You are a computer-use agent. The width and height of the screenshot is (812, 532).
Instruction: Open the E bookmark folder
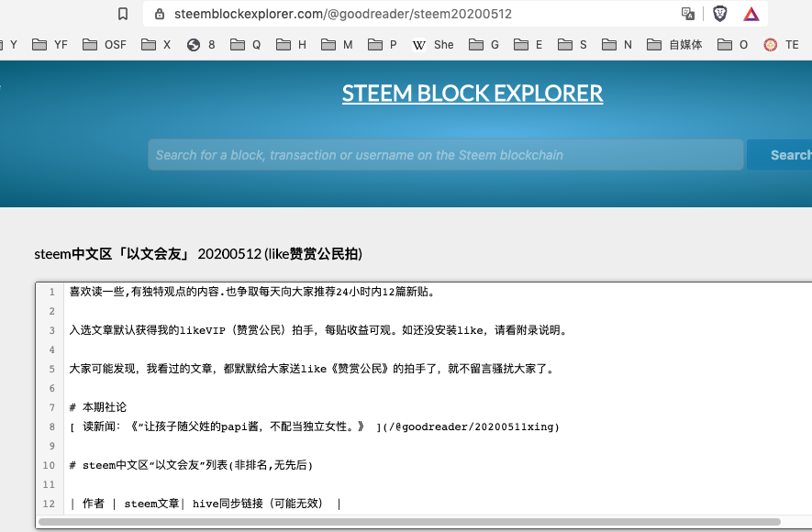click(x=528, y=45)
